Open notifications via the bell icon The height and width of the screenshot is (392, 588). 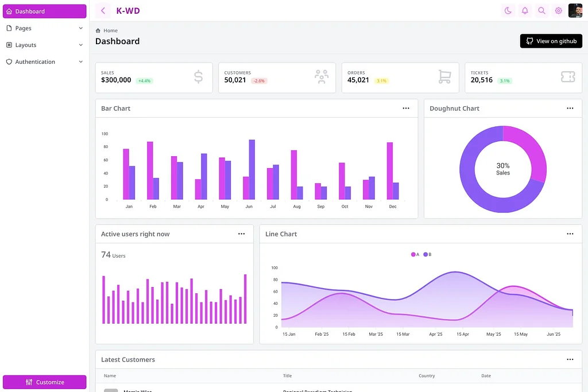525,10
